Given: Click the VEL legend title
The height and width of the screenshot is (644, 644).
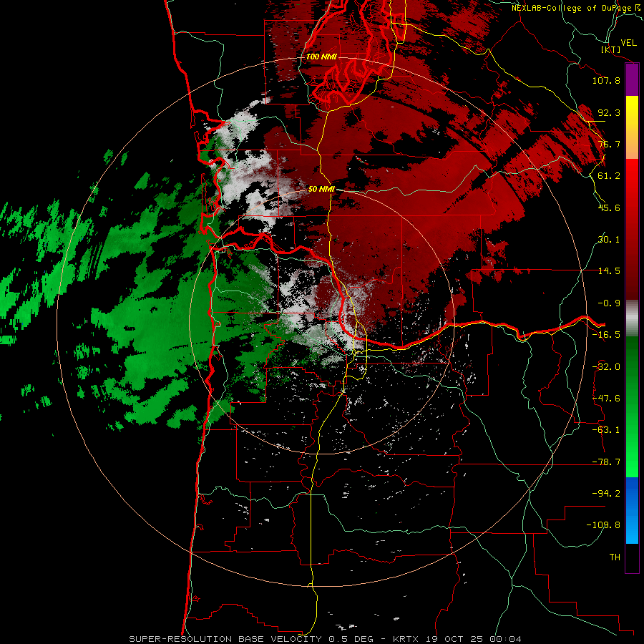Looking at the screenshot, I should 628,43.
